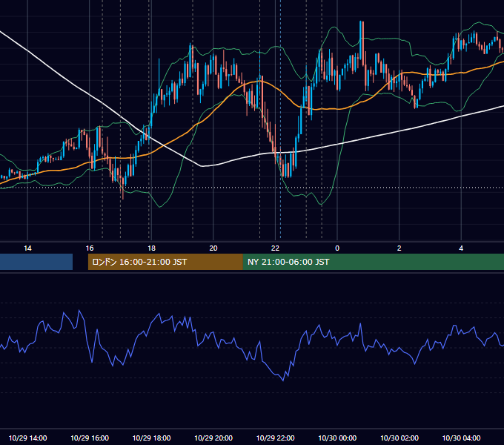Click the 10/30 04:00 date label
Image resolution: width=504 pixels, height=445 pixels.
pyautogui.click(x=461, y=438)
